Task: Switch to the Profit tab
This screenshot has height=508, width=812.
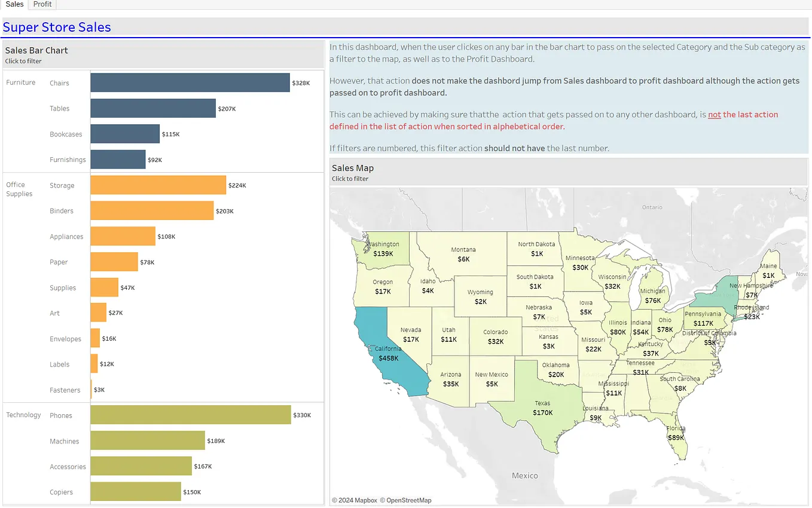Action: tap(42, 4)
